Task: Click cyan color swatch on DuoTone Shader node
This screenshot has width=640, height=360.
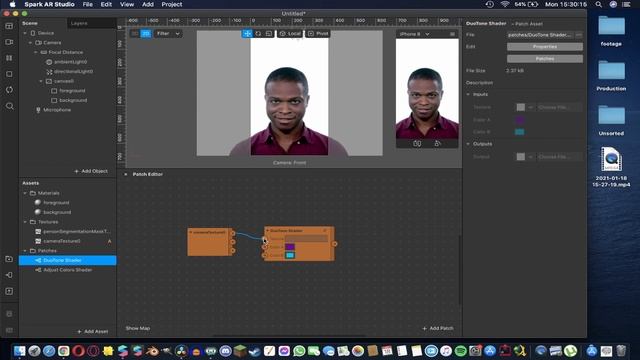Action: pos(290,255)
